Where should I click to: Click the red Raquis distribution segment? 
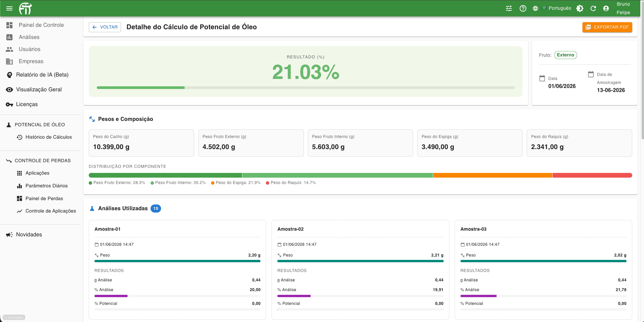[592, 175]
